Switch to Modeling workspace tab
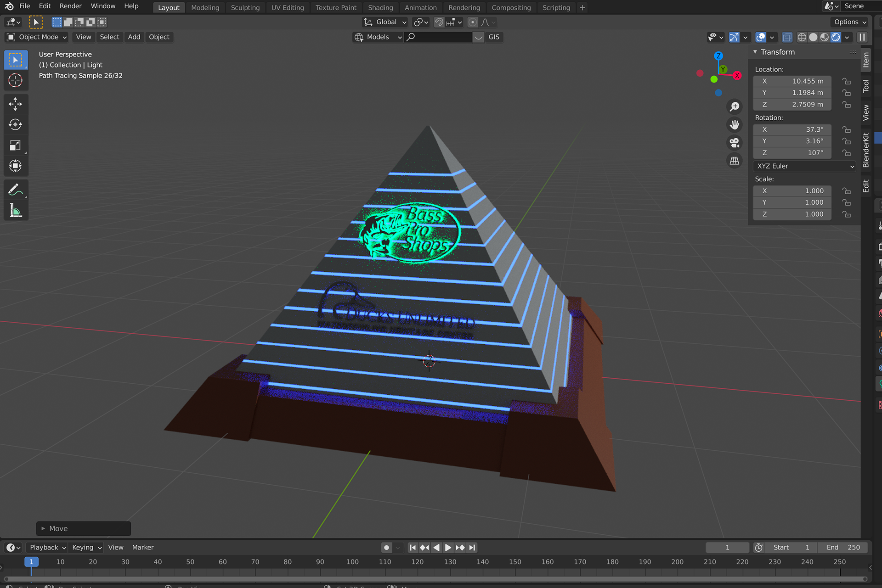The width and height of the screenshot is (882, 588). (205, 8)
